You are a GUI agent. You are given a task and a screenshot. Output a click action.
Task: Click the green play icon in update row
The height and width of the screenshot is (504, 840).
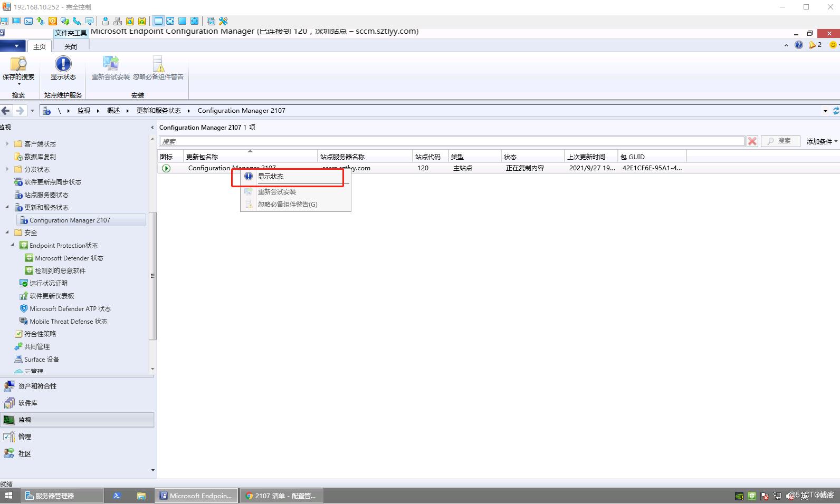pyautogui.click(x=166, y=168)
